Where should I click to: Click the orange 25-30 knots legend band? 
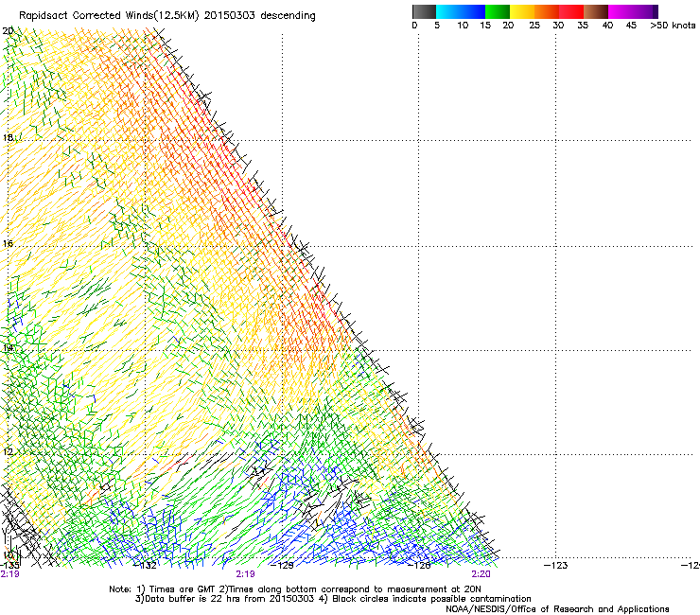547,11
